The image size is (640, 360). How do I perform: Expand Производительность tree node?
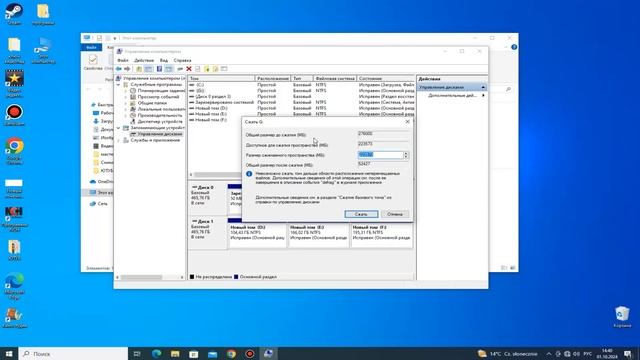click(x=126, y=115)
